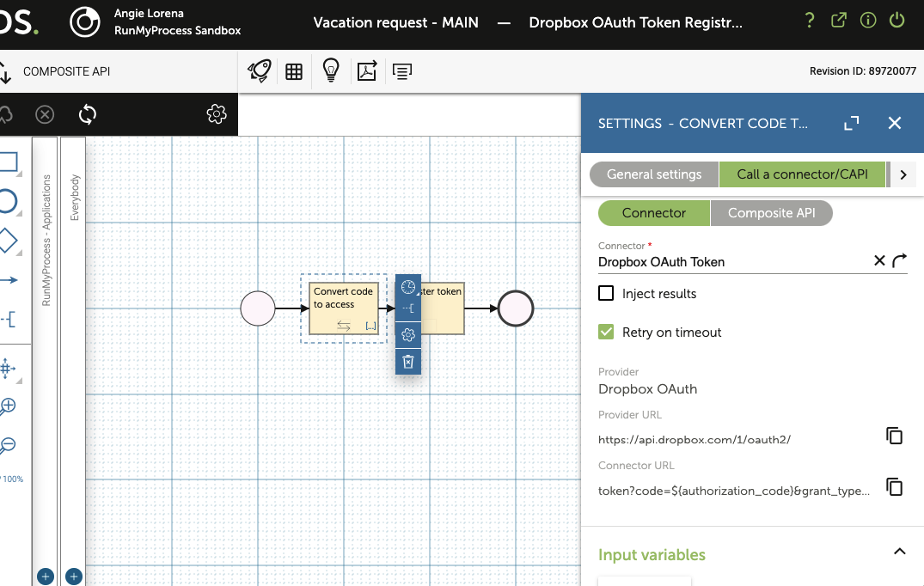924x586 pixels.
Task: Open the help question mark icon
Action: coord(810,21)
